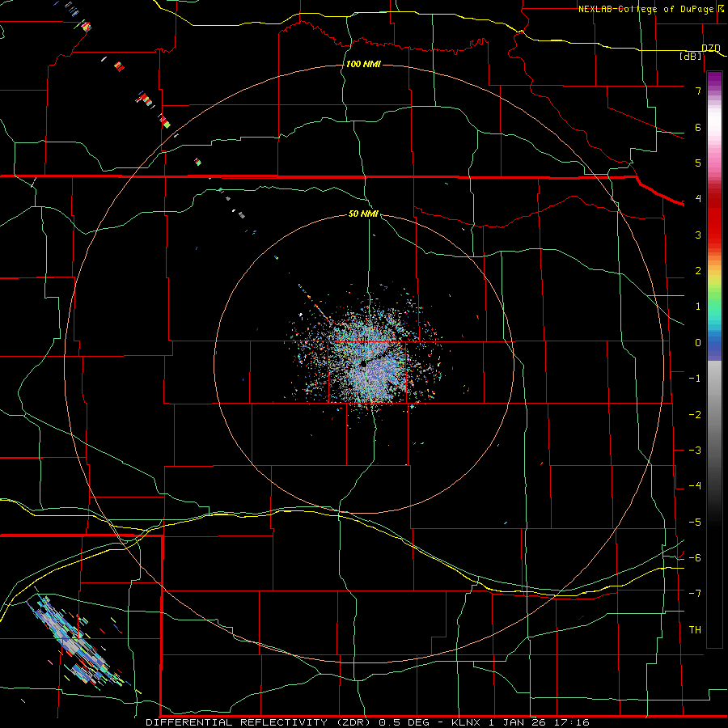
Task: Select the 0 value on ZDR scale
Action: [x=698, y=343]
